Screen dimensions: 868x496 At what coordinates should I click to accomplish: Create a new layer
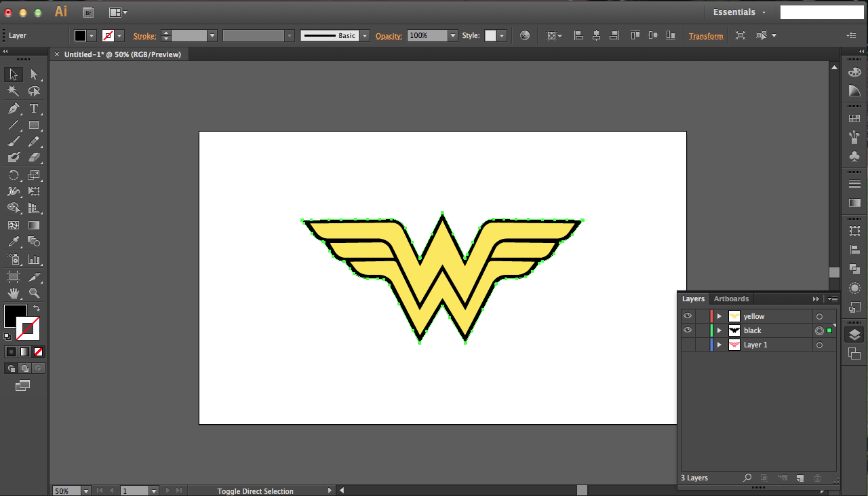click(800, 478)
